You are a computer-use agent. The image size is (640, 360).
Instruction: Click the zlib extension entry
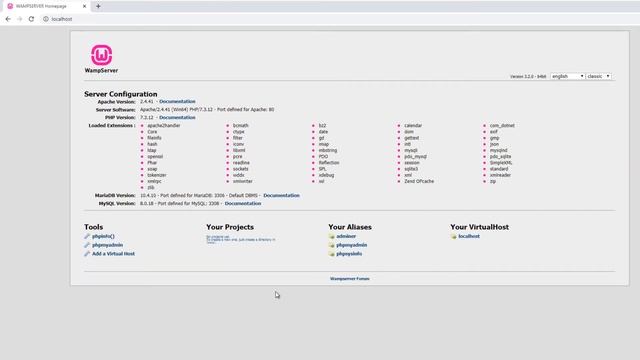[151, 187]
